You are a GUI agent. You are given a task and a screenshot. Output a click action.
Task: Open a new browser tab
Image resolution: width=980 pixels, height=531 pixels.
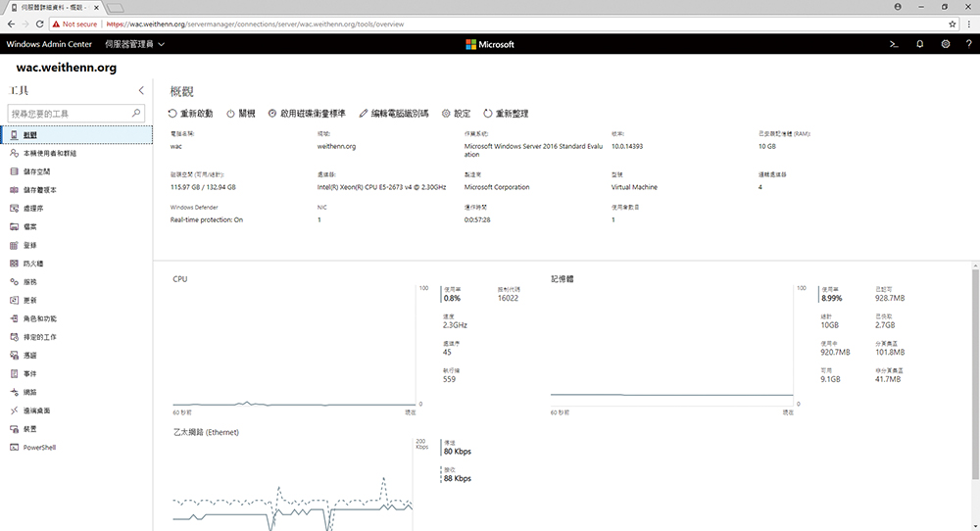(x=115, y=8)
